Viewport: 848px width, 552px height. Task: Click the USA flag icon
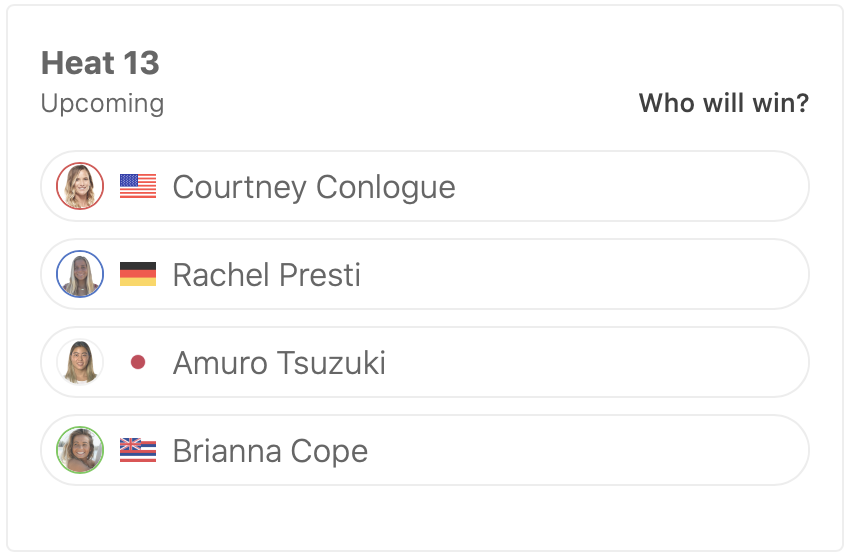pyautogui.click(x=138, y=186)
